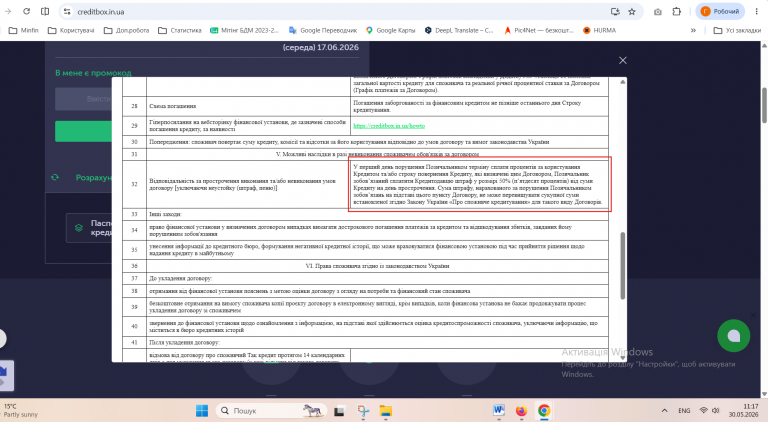Open the Windows Start menu
The width and height of the screenshot is (768, 422).
tap(202, 411)
